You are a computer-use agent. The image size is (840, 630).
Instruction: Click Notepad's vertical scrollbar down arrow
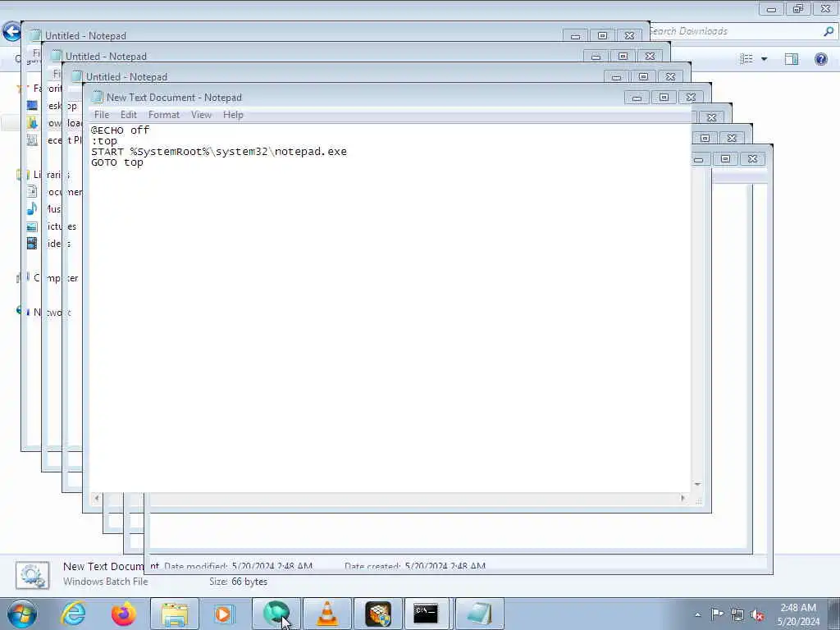697,484
